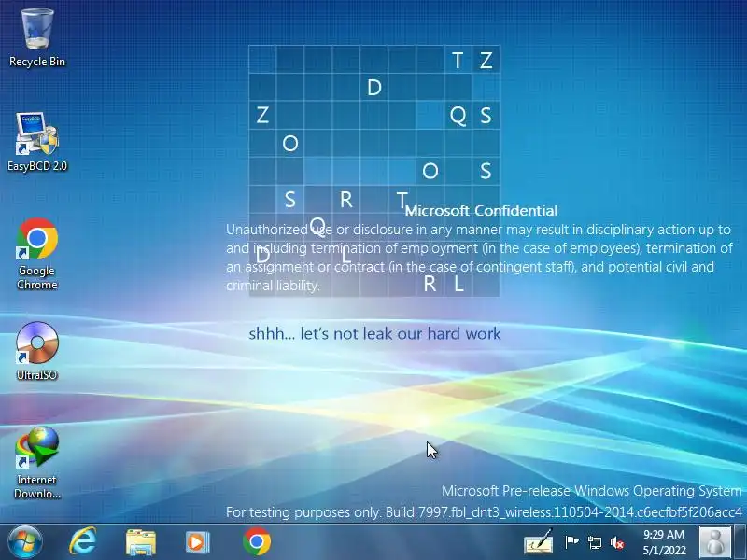Click the user account picture in taskbar
Screen dimensions: 747x560
(x=714, y=542)
